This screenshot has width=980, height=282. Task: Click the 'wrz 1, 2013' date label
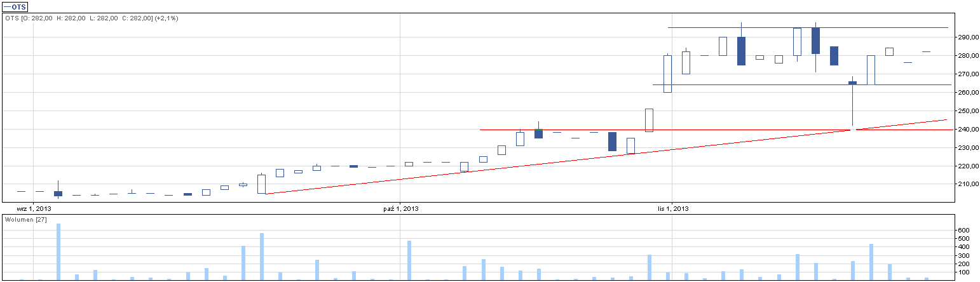coord(34,208)
